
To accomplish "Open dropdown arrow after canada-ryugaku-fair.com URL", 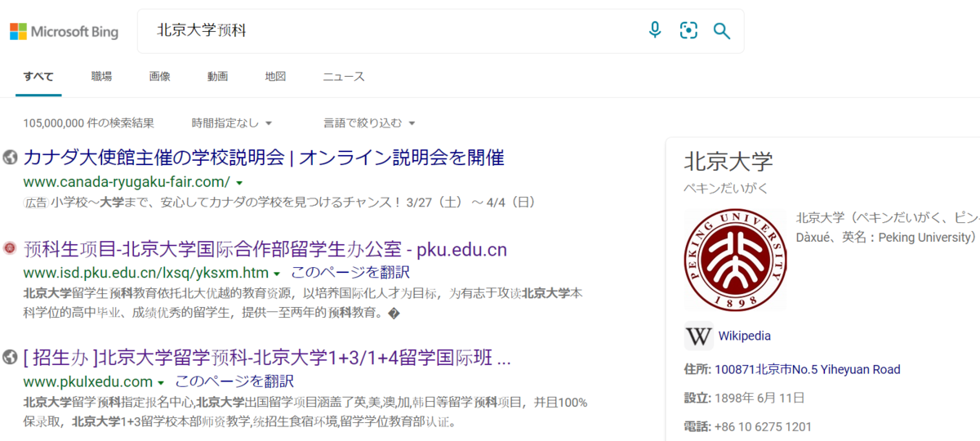I will [x=239, y=182].
